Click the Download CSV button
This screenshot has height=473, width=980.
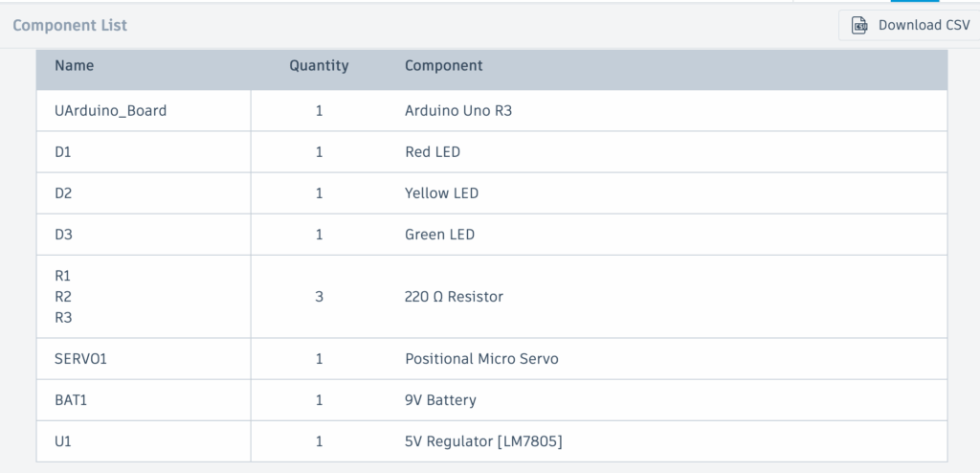pyautogui.click(x=909, y=25)
